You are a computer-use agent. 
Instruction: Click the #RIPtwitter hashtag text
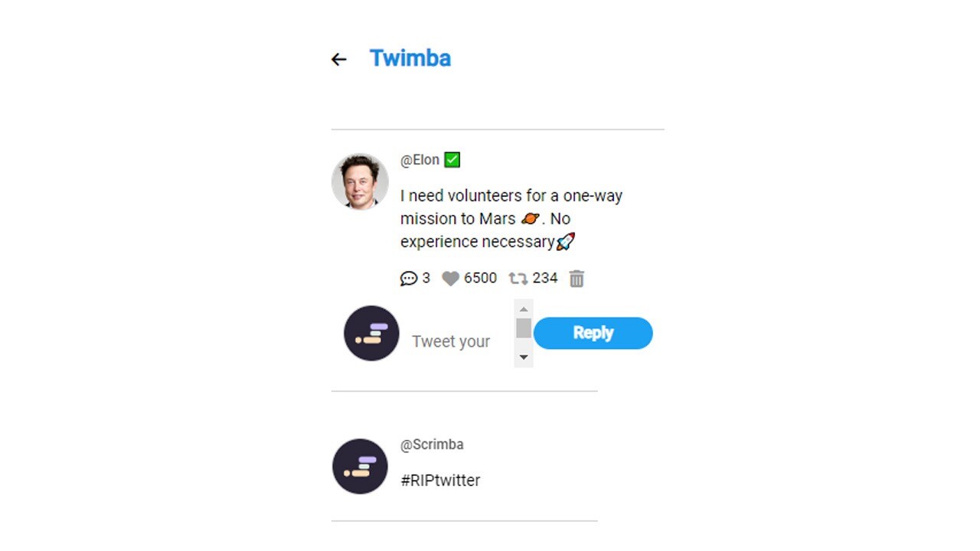click(x=440, y=481)
